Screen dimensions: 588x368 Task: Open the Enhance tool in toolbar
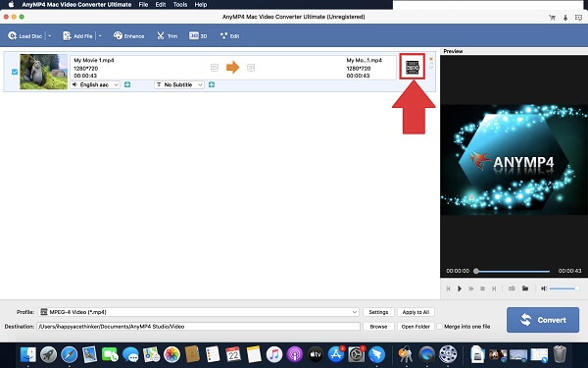[x=128, y=36]
